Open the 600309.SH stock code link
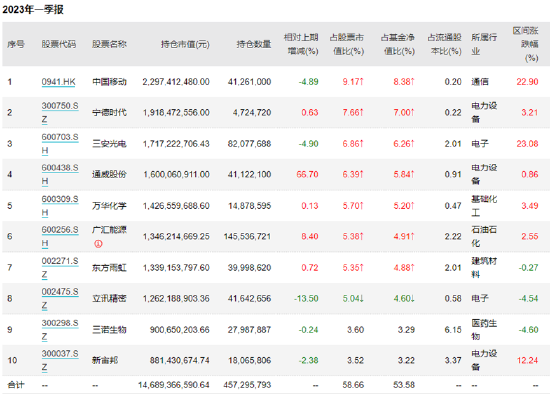 pos(60,206)
